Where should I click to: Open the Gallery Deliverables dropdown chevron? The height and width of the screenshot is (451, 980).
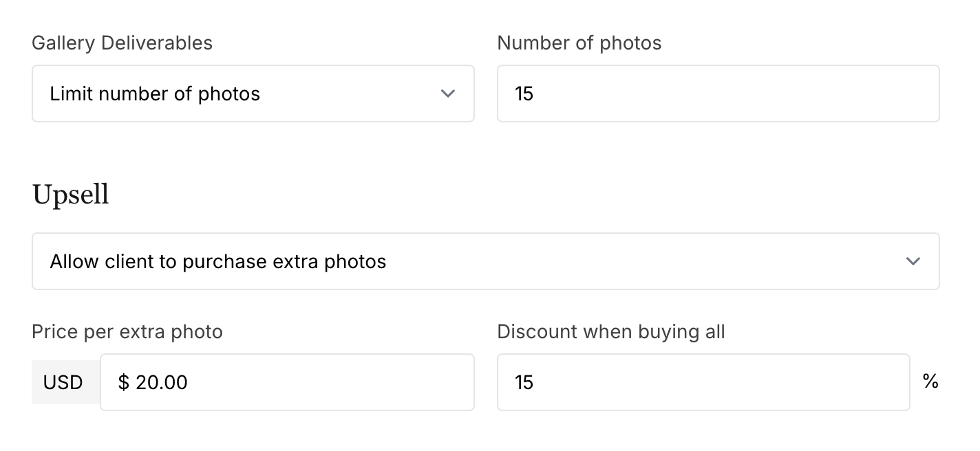[x=447, y=93]
